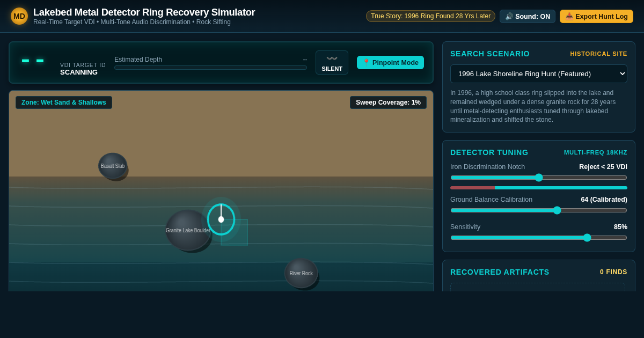This screenshot has height=338, width=644.
Task: Click the HISTORICAL SITE tag
Action: [598, 54]
